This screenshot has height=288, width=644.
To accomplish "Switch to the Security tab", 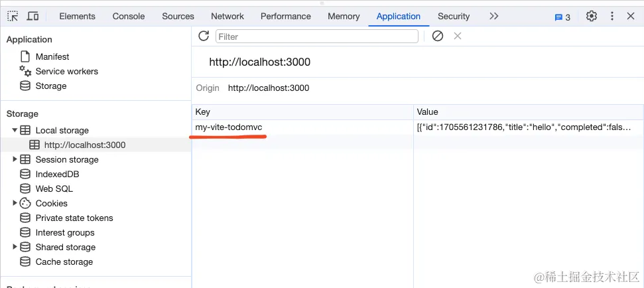I will click(454, 17).
